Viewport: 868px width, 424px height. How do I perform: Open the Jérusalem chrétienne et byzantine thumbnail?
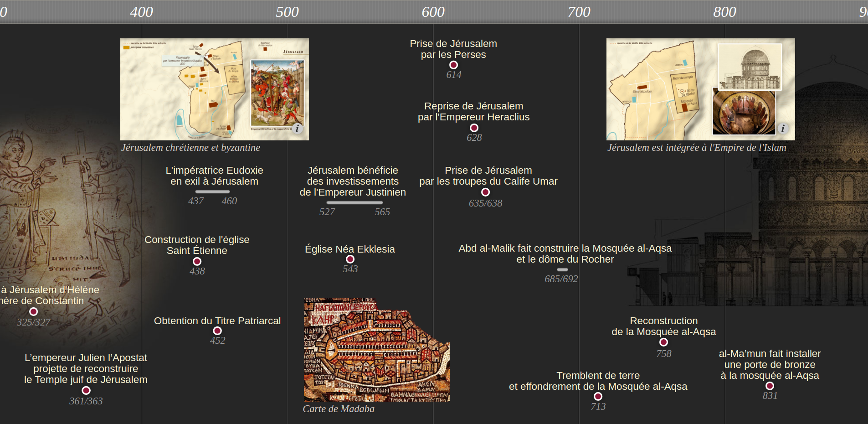tap(215, 89)
